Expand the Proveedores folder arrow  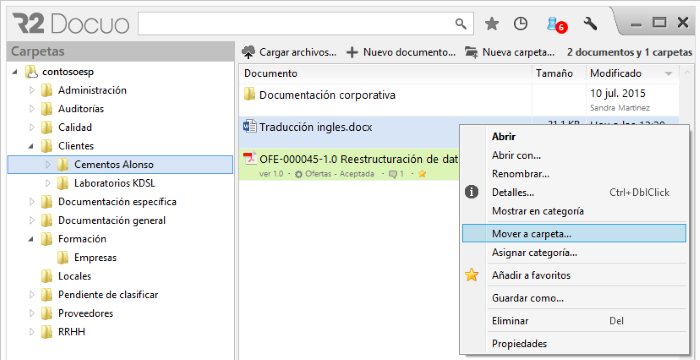tap(31, 314)
